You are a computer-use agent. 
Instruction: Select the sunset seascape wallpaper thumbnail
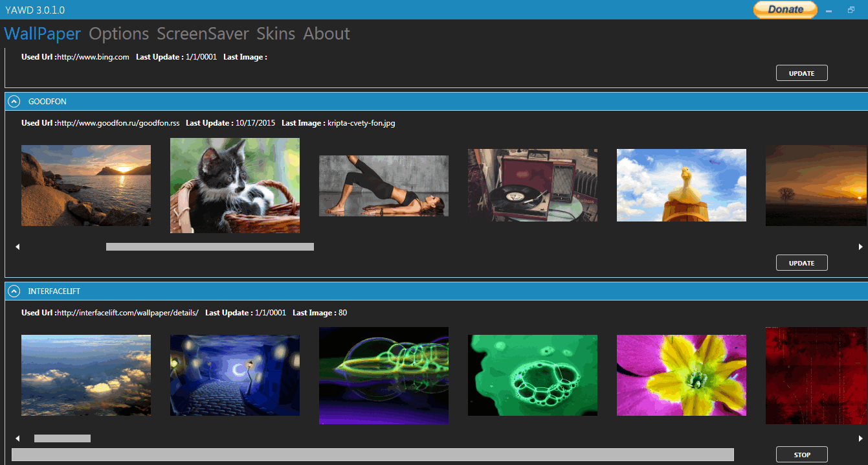tap(86, 185)
